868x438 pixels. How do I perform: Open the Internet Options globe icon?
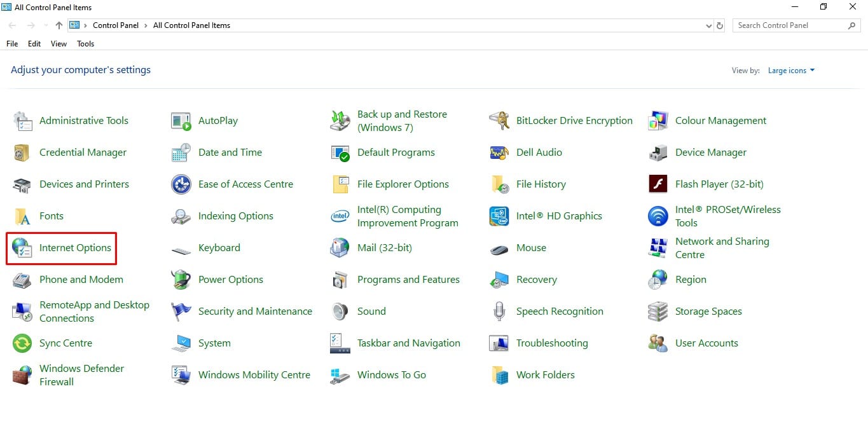22,248
